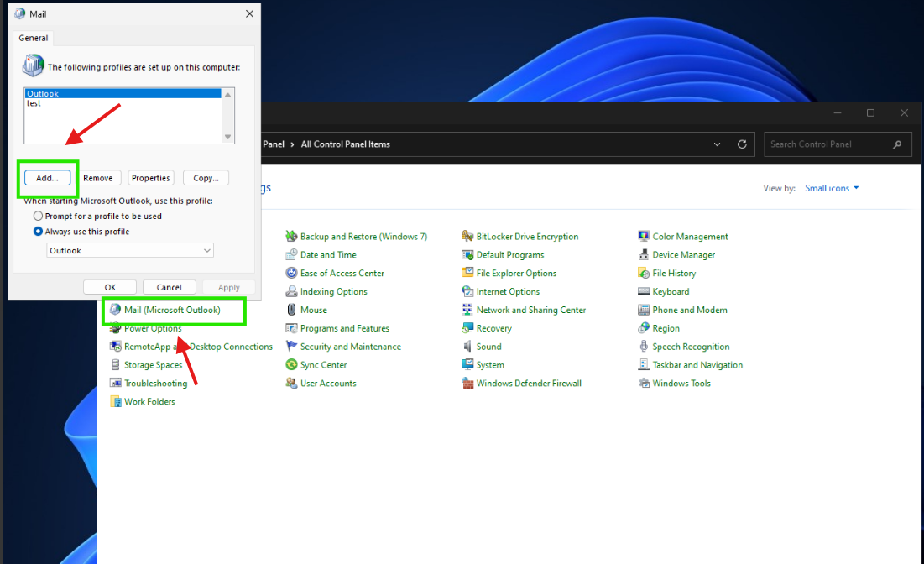Close the Mail dialog

click(250, 13)
